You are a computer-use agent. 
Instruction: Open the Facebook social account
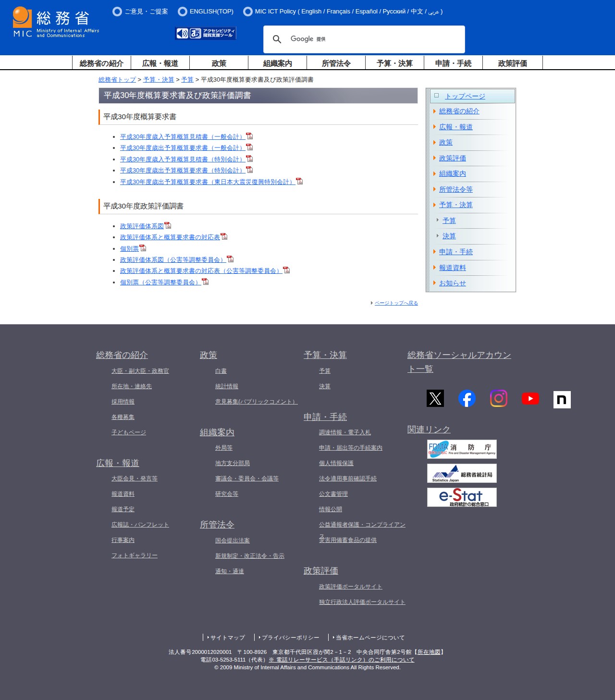click(467, 398)
